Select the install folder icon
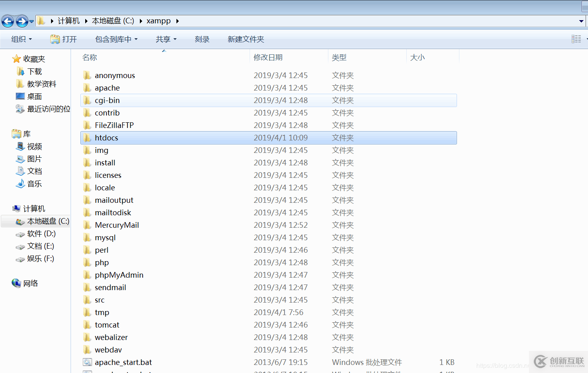This screenshot has width=588, height=373. (87, 163)
